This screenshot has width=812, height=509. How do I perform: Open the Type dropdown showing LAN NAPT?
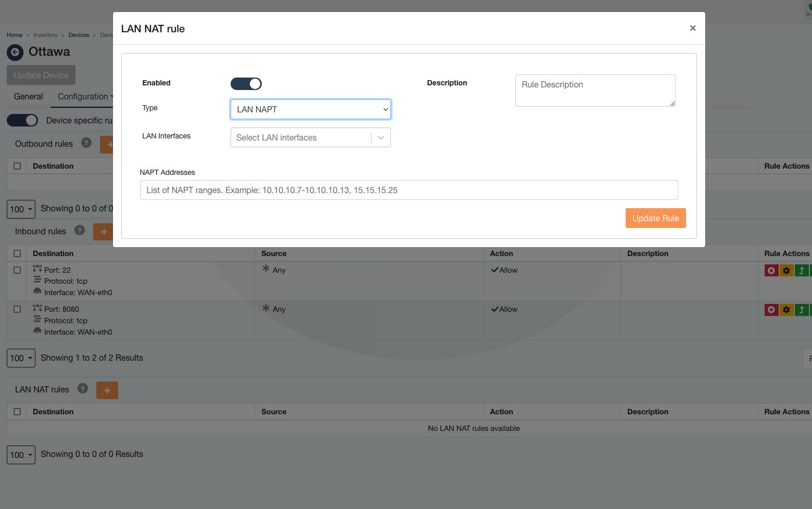click(x=311, y=109)
